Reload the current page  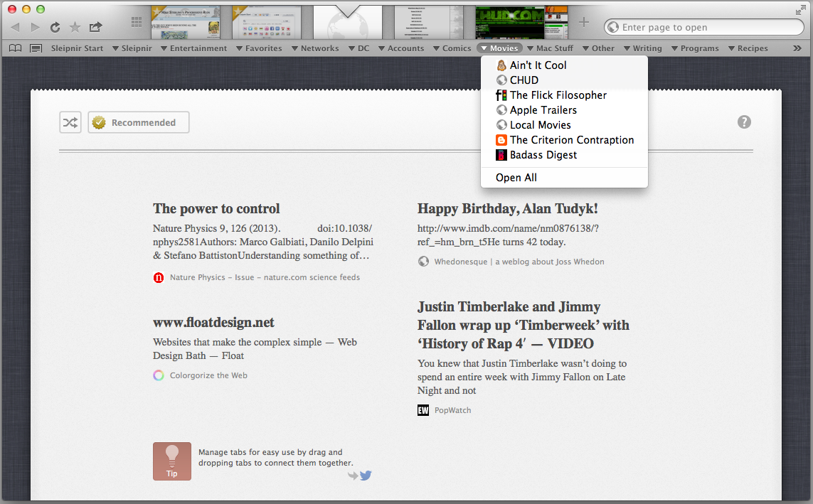tap(55, 27)
